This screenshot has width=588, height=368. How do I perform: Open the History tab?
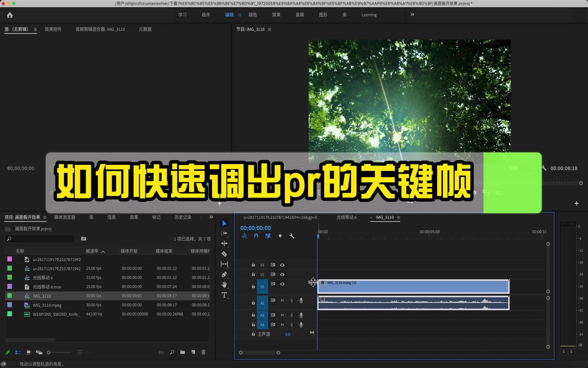point(183,217)
